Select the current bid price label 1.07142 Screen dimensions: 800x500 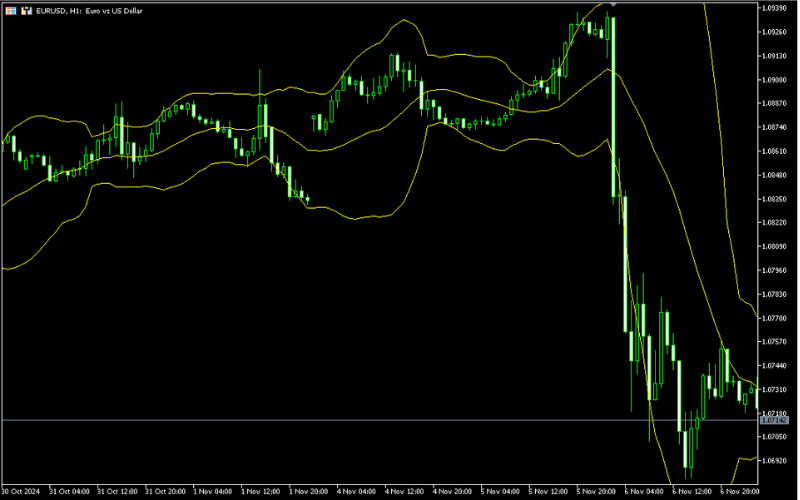click(774, 420)
